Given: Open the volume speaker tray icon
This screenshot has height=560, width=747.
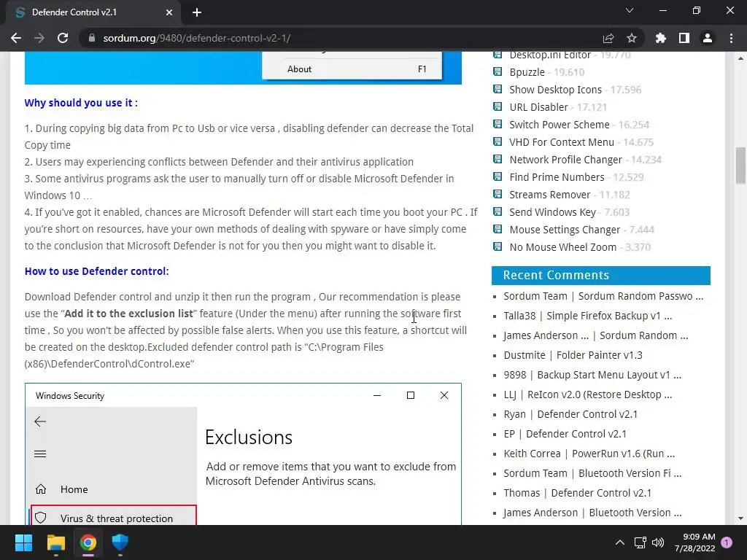Looking at the screenshot, I should point(658,542).
